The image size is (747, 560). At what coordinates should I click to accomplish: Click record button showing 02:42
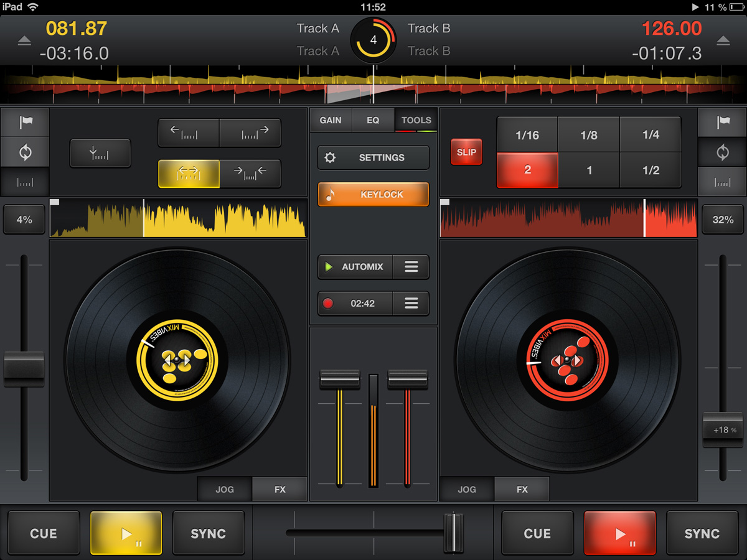[355, 303]
